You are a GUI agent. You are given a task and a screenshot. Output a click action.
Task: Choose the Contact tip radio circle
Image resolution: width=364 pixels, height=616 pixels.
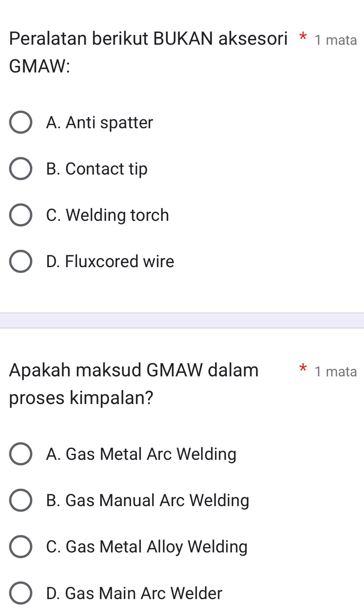click(21, 169)
